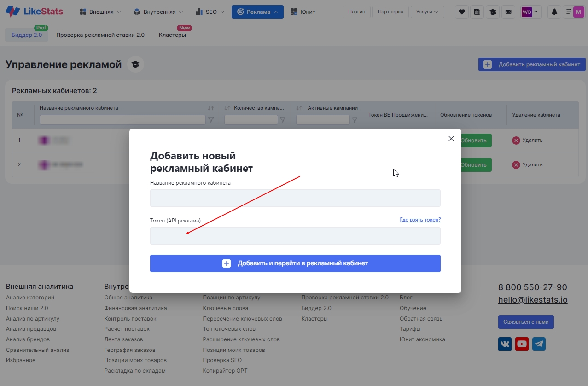Open the Услуги dropdown
588x386 pixels.
coord(427,12)
